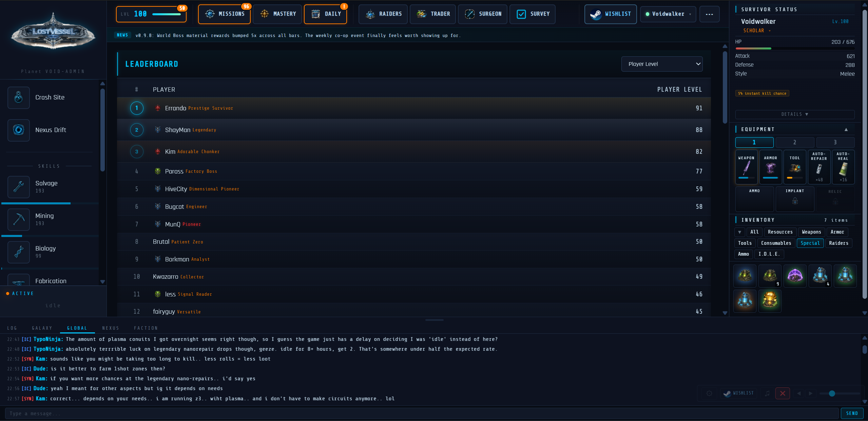Collapse the inventory filter arrow
This screenshot has width=868, height=421.
click(x=739, y=232)
